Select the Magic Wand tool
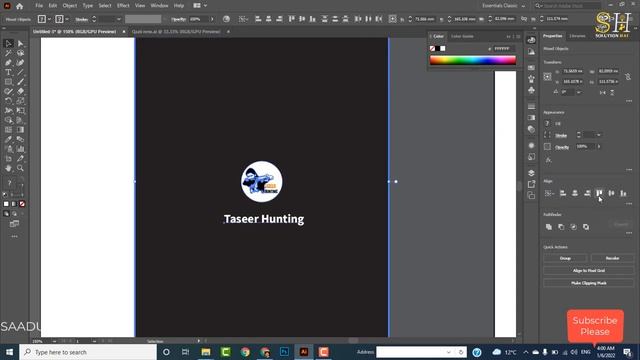 [9, 53]
